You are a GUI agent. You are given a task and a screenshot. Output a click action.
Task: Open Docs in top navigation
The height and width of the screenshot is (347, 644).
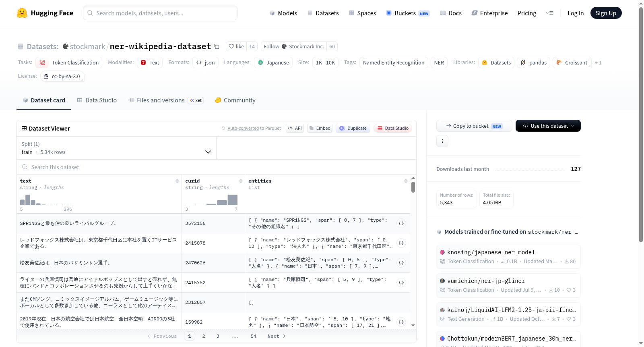(x=451, y=13)
